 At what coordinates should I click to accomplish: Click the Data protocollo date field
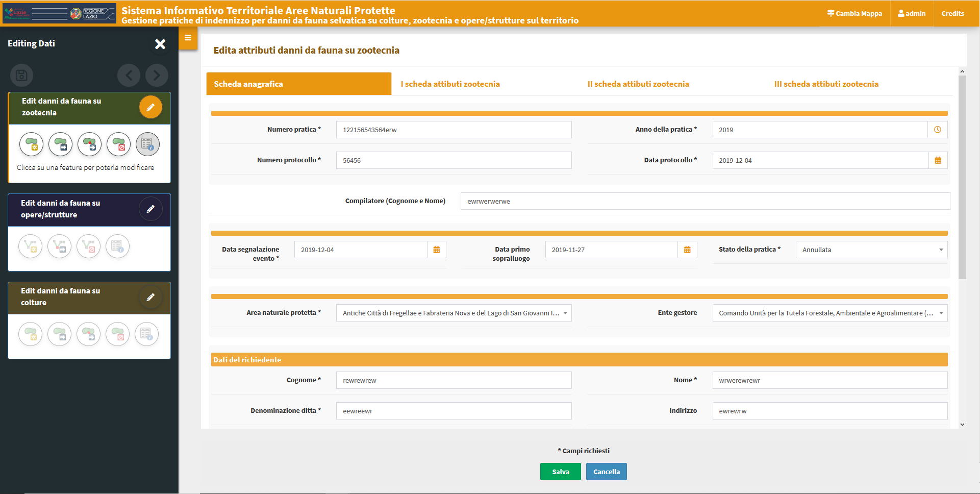click(820, 160)
